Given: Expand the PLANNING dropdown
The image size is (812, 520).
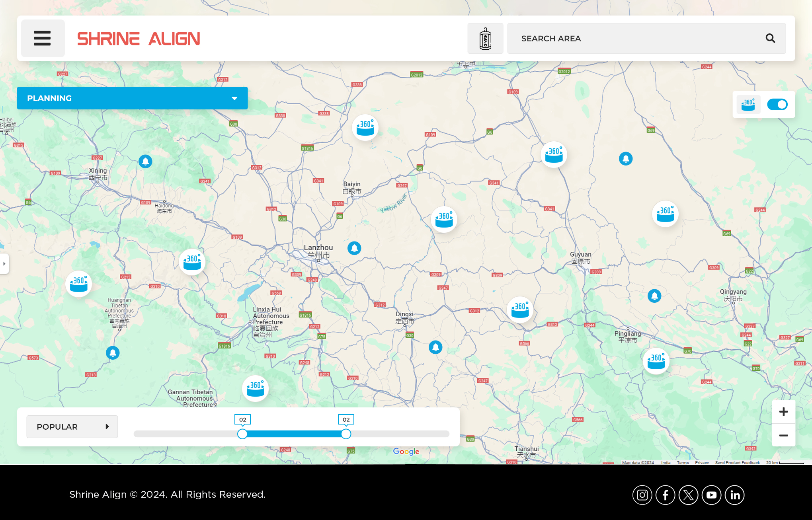Looking at the screenshot, I should coord(132,98).
